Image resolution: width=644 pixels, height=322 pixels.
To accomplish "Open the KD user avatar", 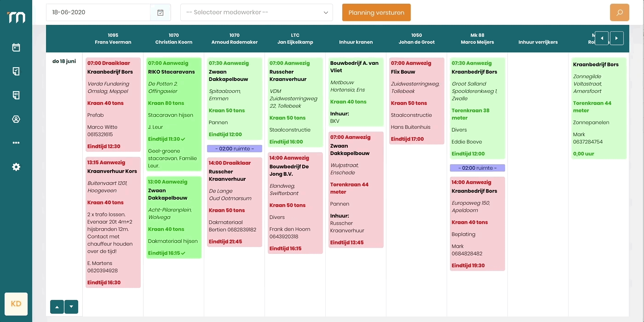I will [x=16, y=304].
